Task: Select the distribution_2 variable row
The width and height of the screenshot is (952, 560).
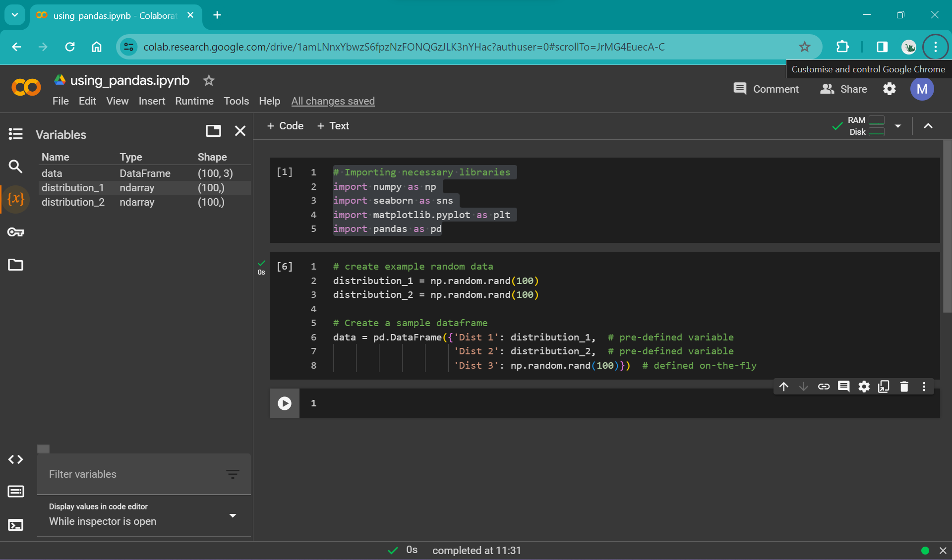Action: click(144, 202)
